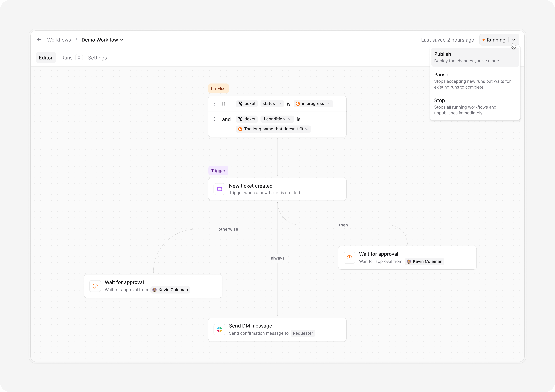The width and height of the screenshot is (555, 392).
Task: Click the then branch label
Action: click(x=343, y=225)
